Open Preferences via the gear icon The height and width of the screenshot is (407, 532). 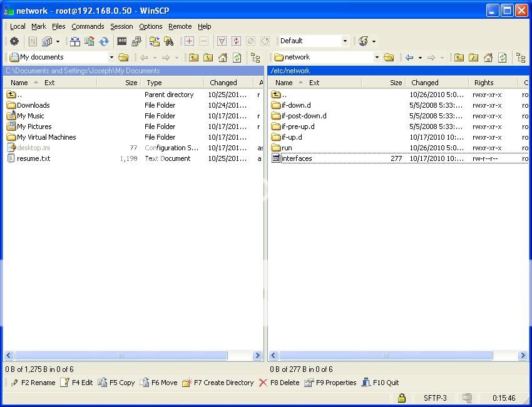coord(14,41)
